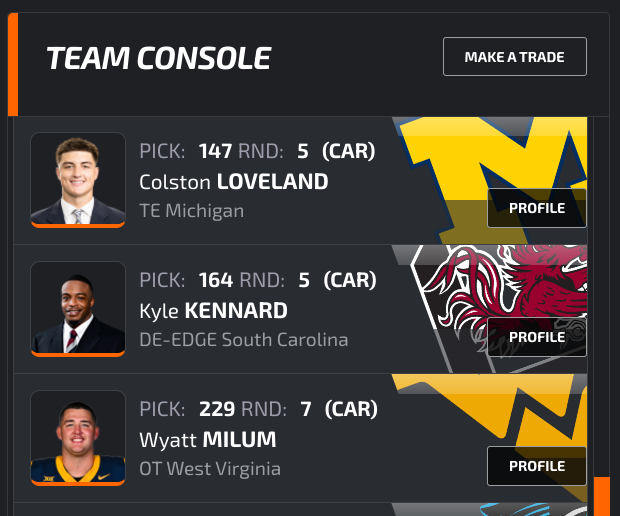The image size is (620, 516).
Task: Click the Colston Loveland player name
Action: click(234, 182)
